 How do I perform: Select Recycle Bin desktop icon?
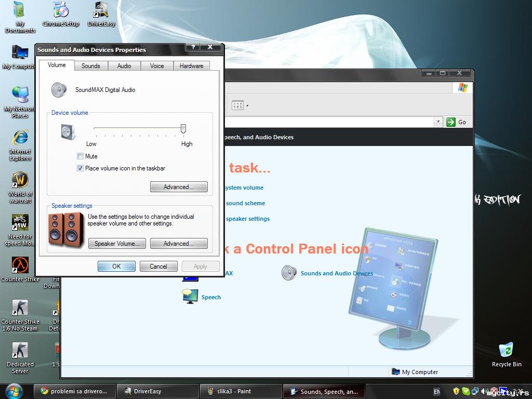pos(506,354)
